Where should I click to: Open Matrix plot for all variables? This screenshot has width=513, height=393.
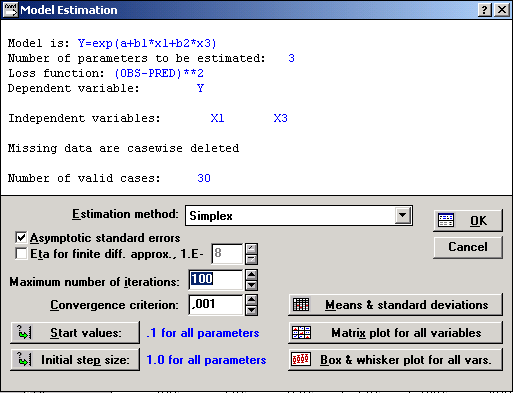pyautogui.click(x=395, y=333)
